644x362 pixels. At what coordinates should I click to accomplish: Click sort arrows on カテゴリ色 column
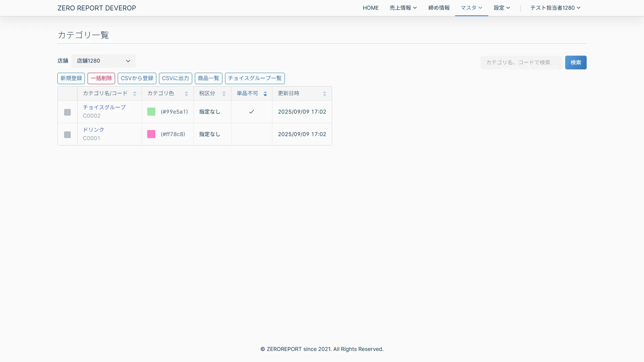click(186, 94)
